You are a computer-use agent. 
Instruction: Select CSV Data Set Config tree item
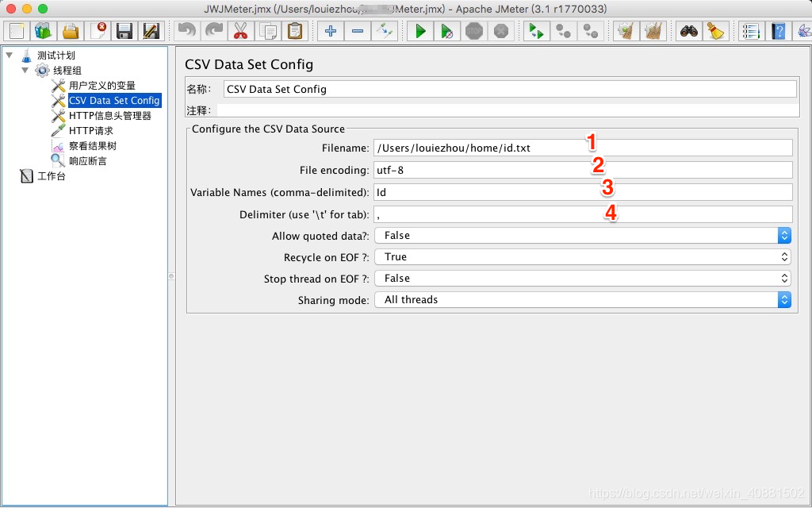coord(114,101)
